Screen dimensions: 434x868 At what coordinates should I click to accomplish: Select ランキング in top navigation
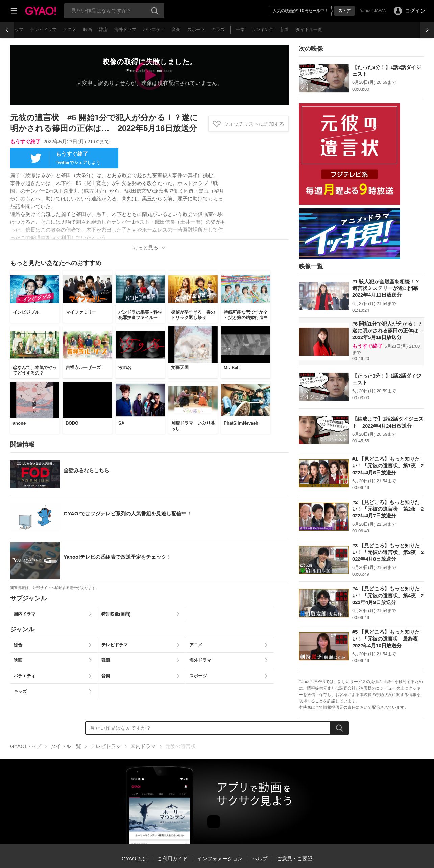click(x=262, y=30)
